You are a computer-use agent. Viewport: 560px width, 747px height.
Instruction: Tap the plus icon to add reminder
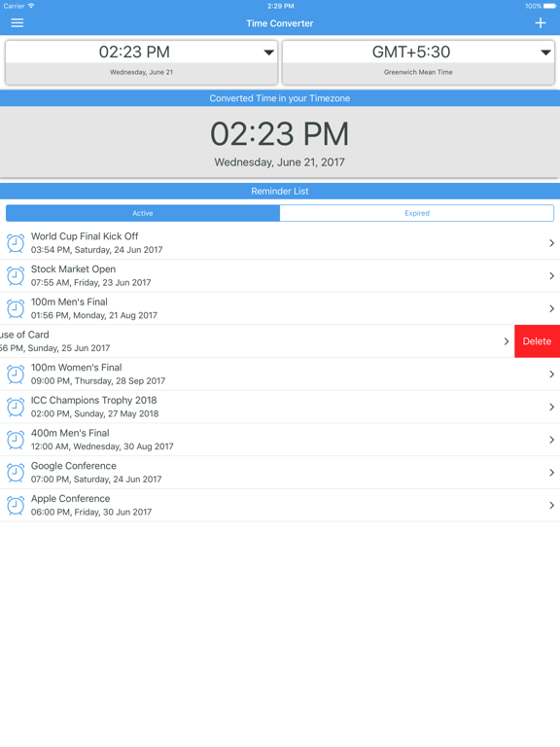click(540, 23)
